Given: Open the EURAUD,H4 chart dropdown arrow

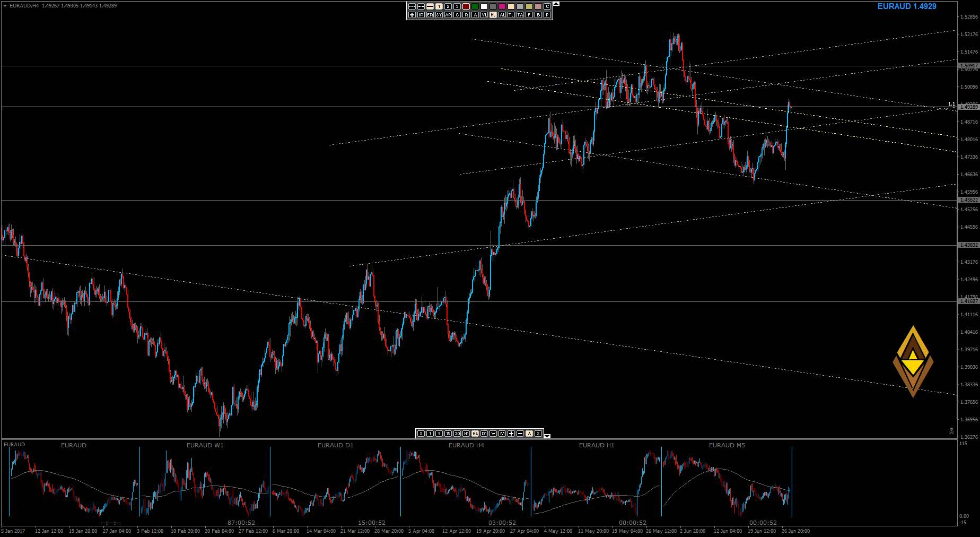Looking at the screenshot, I should (5, 6).
